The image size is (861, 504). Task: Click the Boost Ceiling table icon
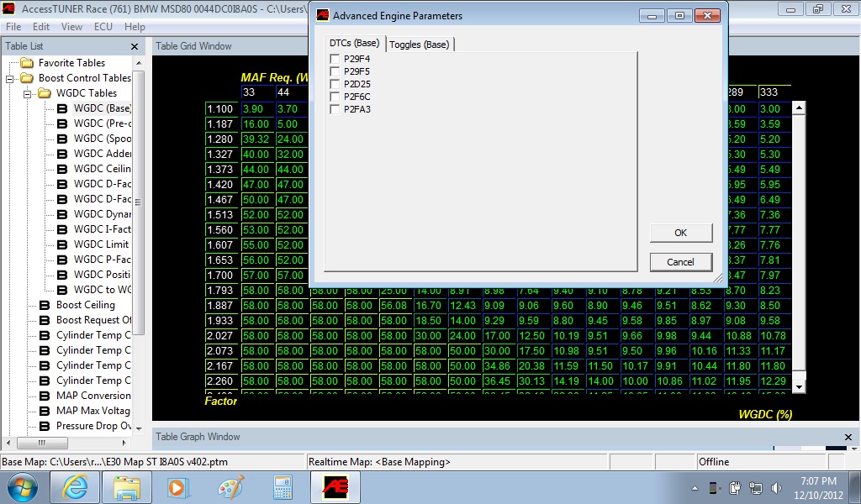click(x=45, y=305)
